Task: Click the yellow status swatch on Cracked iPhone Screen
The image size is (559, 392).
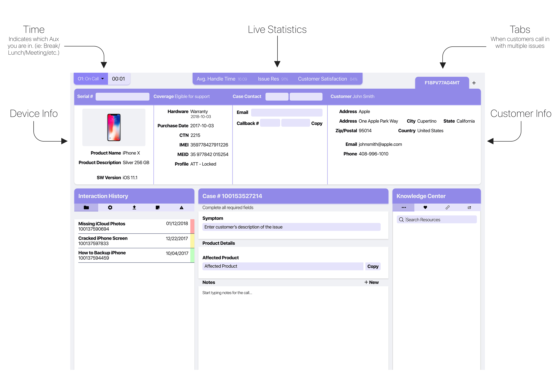Action: (192, 241)
